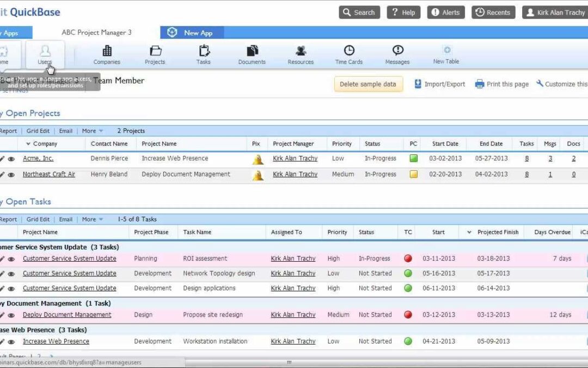Open the Time Cards table
The image size is (588, 368).
coord(349,55)
